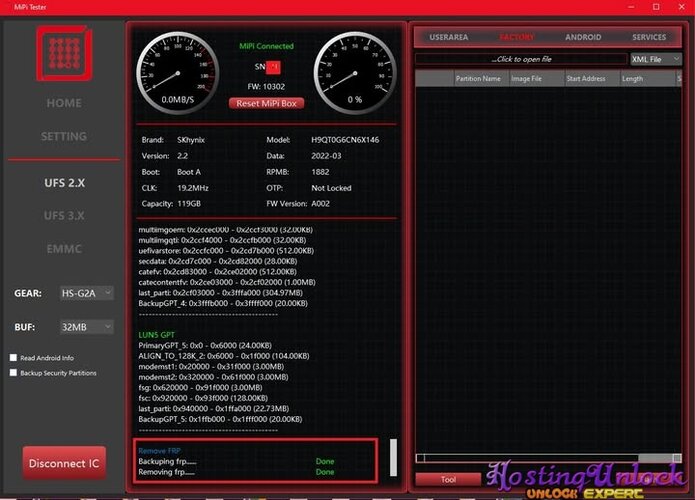The width and height of the screenshot is (695, 500).
Task: Open the XML File type dropdown
Action: [656, 59]
